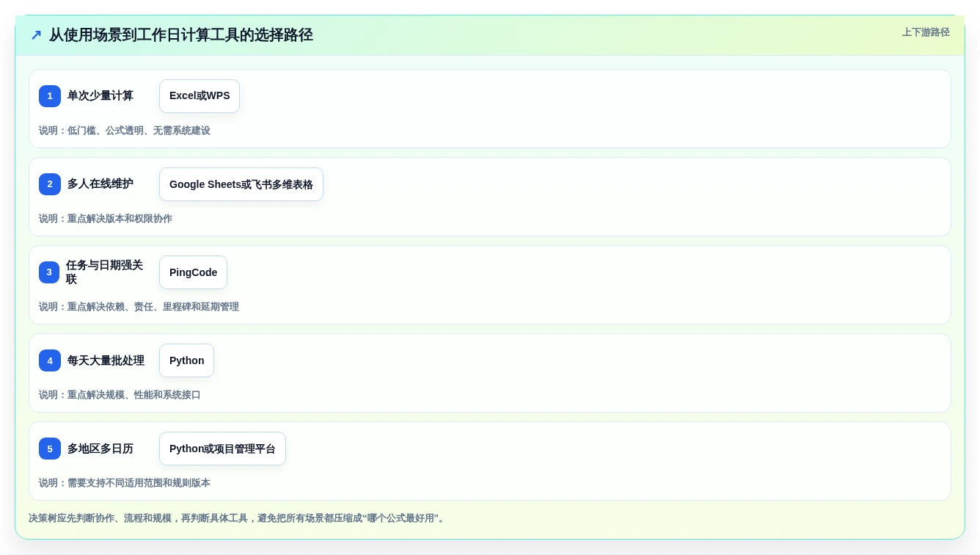980x555 pixels.
Task: Click the 任务与日期强关联 step label
Action: [x=105, y=272]
